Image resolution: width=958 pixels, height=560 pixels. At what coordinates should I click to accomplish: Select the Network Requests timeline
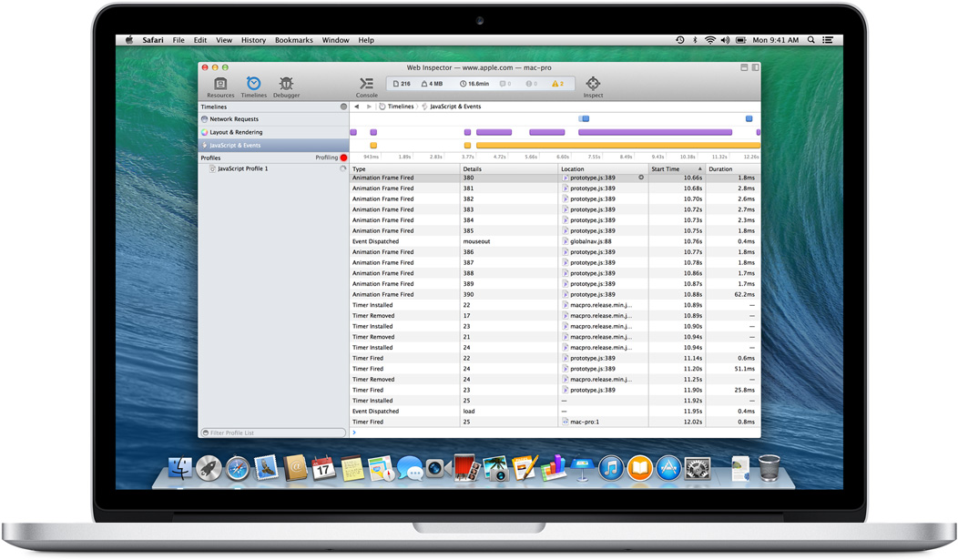coord(234,119)
